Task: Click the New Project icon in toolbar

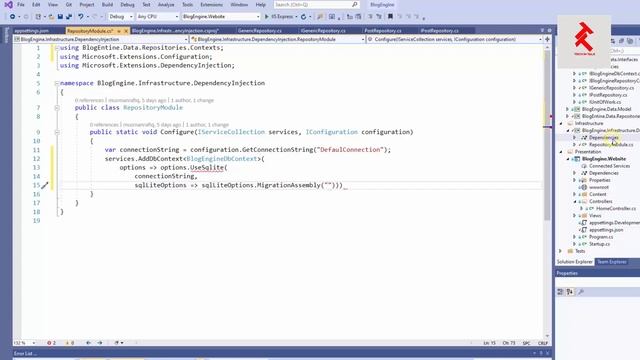Action: (x=38, y=17)
